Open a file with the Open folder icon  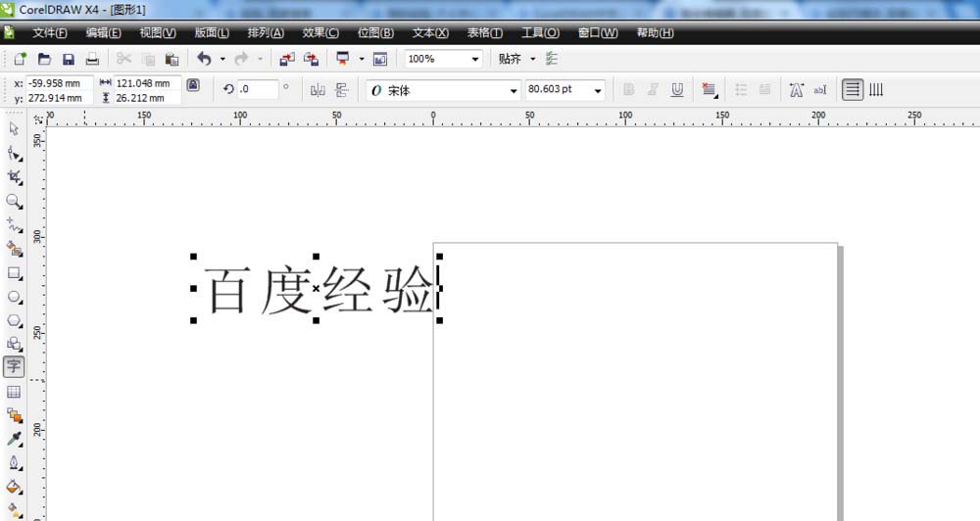tap(44, 59)
